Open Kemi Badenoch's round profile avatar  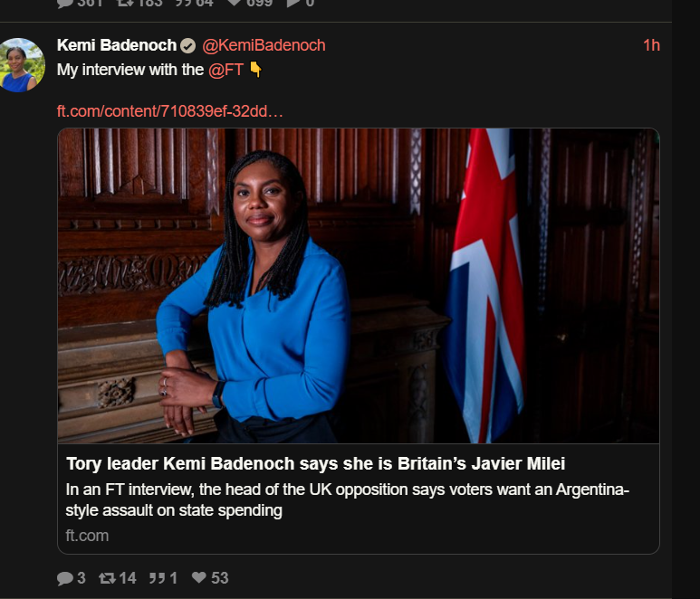click(22, 65)
